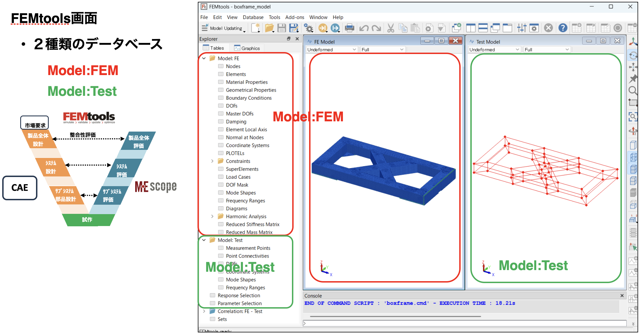This screenshot has width=644, height=336.
Task: Switch to the Graphics tab
Action: tap(247, 48)
